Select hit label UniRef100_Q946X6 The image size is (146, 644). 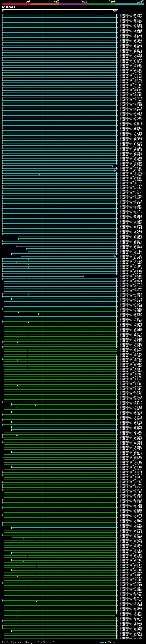point(131,178)
